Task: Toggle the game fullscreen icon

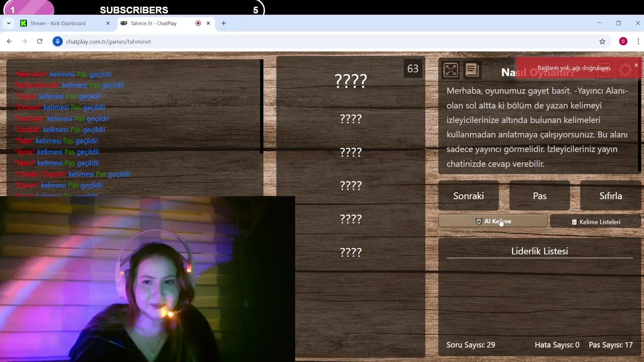Action: point(451,70)
